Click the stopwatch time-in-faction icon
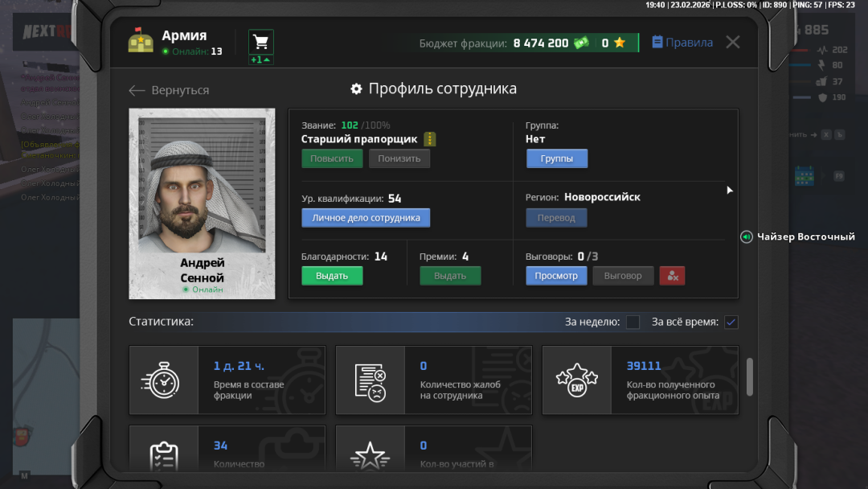Viewport: 868px width, 489px height. point(163,380)
